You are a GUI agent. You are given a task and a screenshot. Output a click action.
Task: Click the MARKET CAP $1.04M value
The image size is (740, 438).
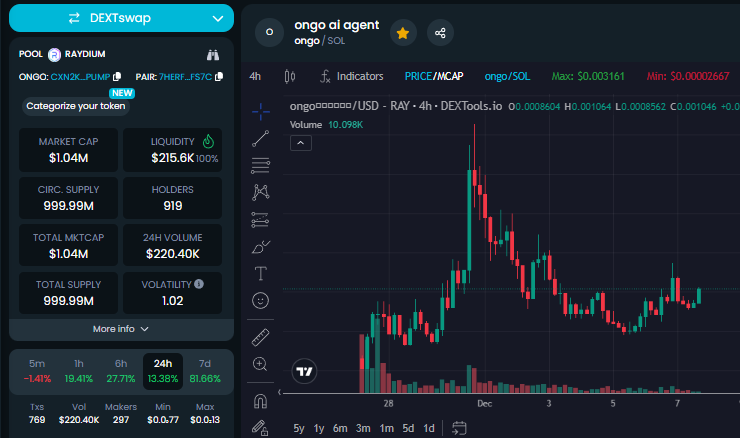68,158
